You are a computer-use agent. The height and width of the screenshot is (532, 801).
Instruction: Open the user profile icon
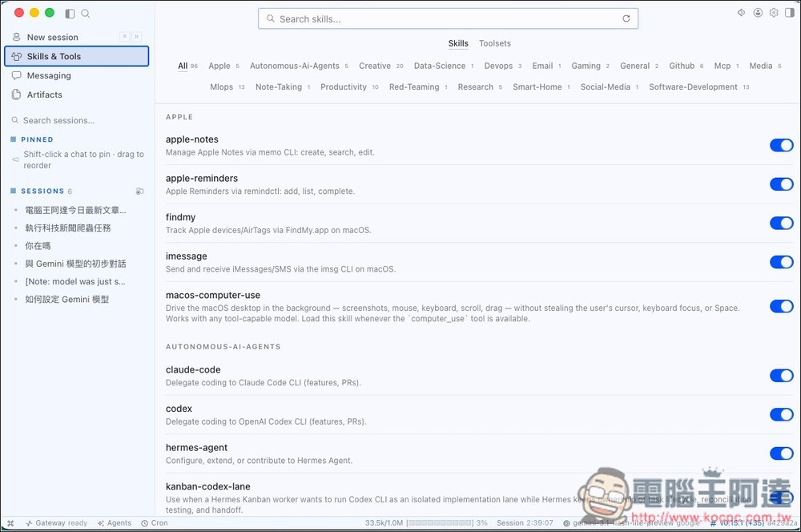coord(758,13)
